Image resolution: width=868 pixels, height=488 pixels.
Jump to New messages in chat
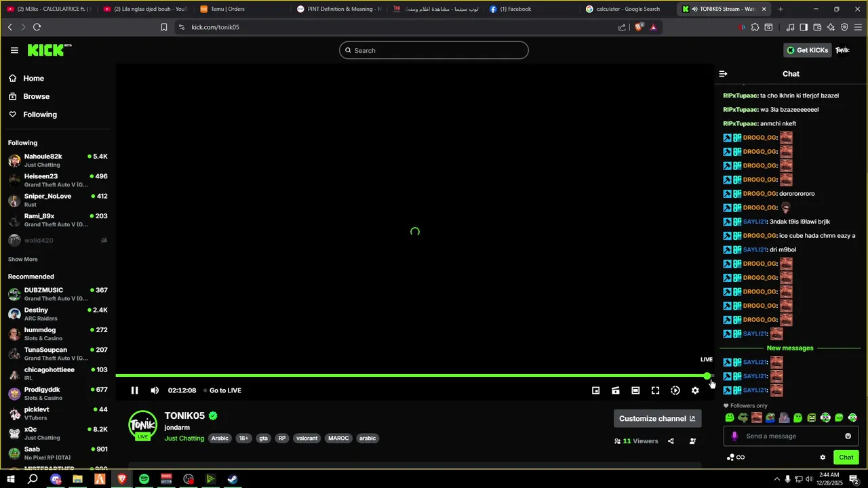coord(790,348)
